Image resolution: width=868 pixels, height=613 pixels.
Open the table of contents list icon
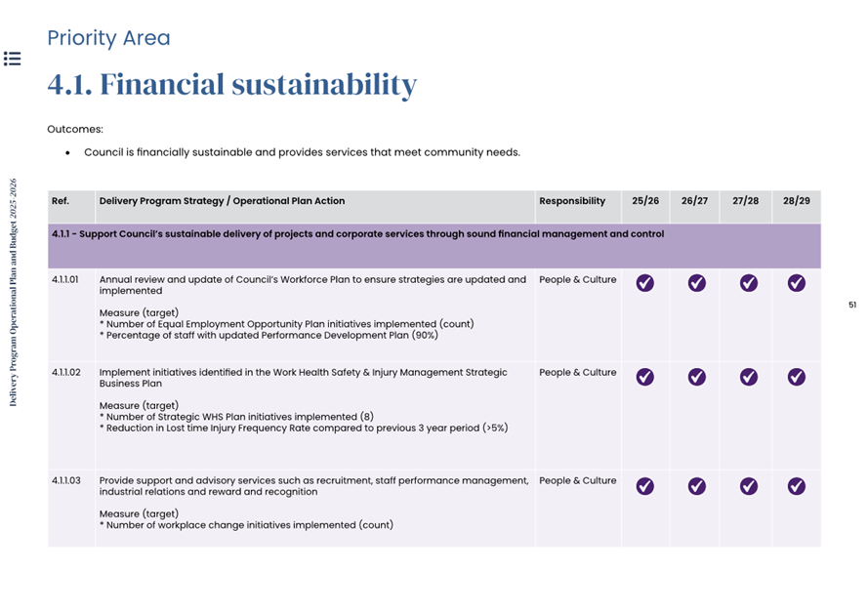[12, 59]
